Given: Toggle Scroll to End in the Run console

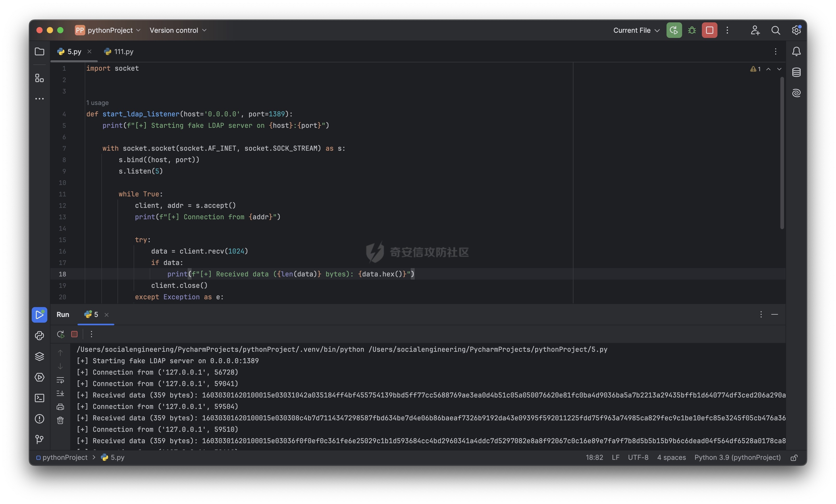Looking at the screenshot, I should coord(60,393).
